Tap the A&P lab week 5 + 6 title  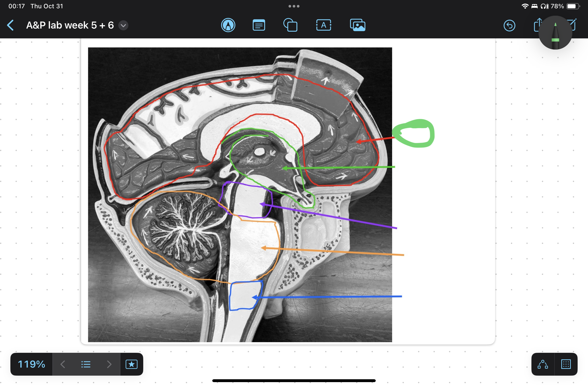70,25
